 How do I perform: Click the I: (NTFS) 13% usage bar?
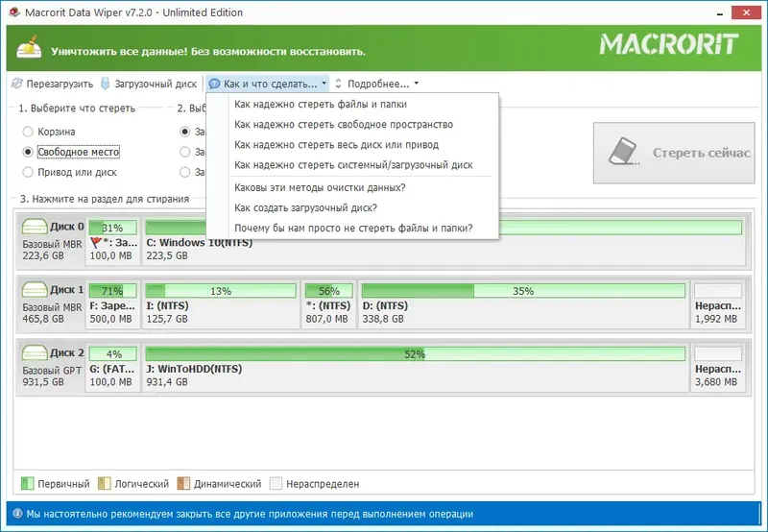pyautogui.click(x=221, y=291)
